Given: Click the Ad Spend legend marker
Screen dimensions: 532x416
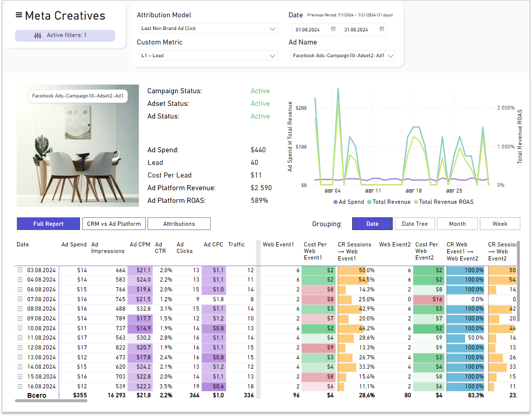Looking at the screenshot, I should (x=335, y=202).
